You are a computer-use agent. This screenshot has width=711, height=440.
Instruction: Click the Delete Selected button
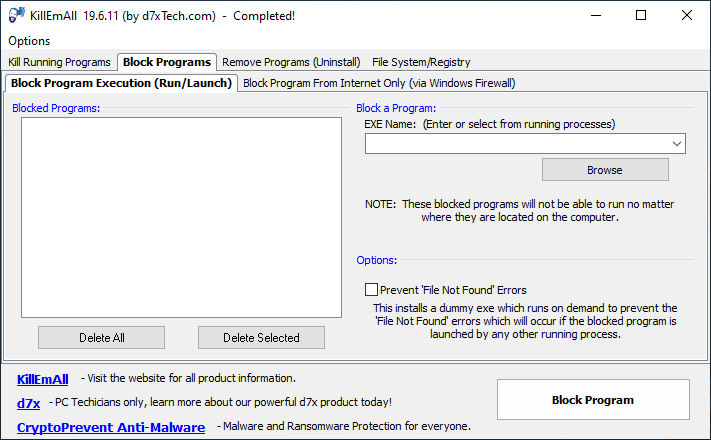(261, 337)
